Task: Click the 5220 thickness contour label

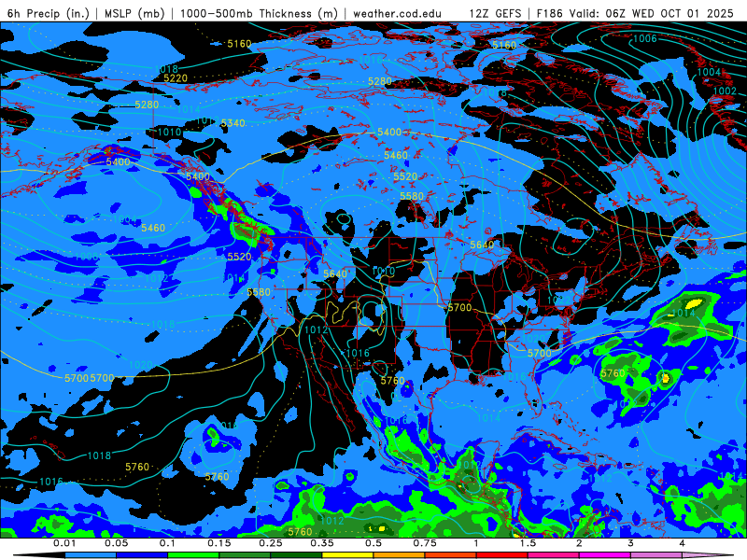Action: [176, 78]
